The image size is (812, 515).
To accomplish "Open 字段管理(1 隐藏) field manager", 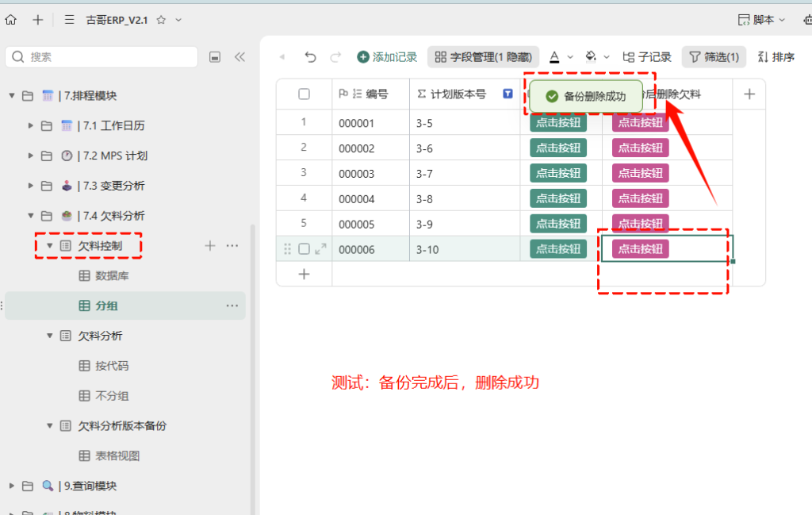I will [x=483, y=57].
